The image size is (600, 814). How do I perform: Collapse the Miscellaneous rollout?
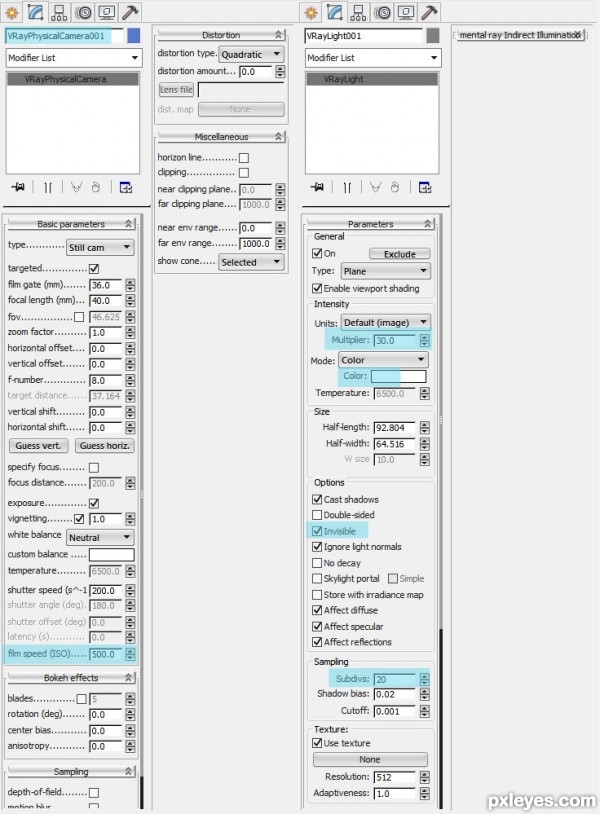221,137
